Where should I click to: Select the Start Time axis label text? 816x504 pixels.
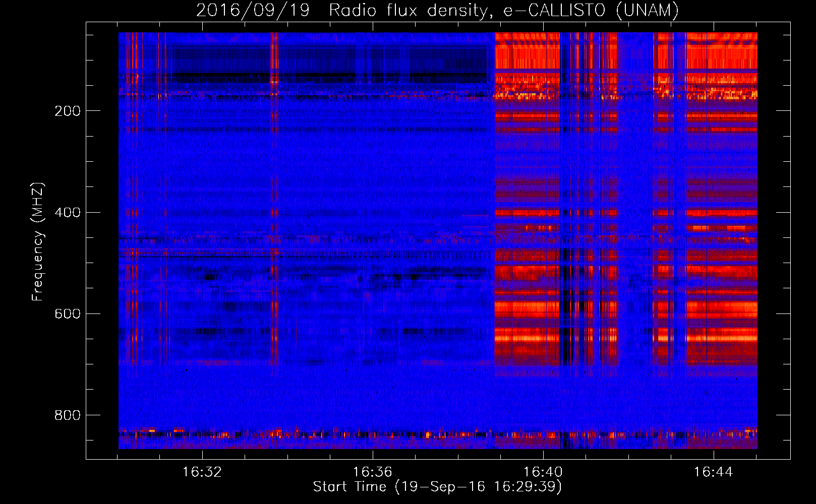tap(437, 487)
